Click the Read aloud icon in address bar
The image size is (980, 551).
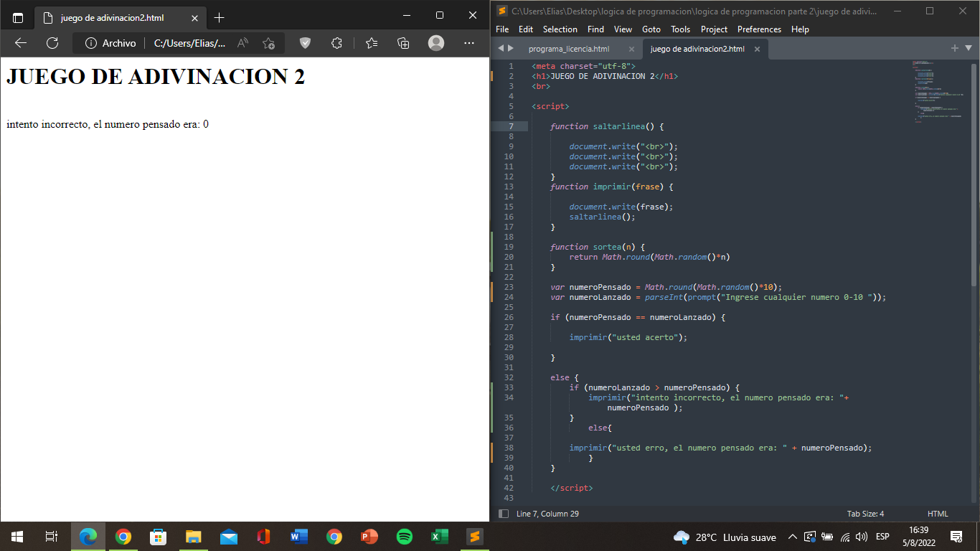point(242,43)
